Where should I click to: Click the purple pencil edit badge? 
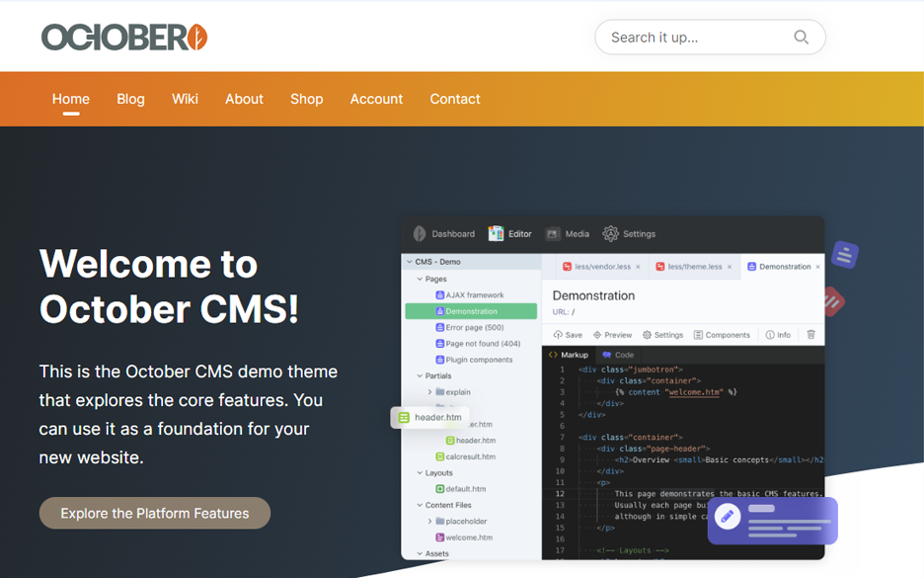coord(728,517)
